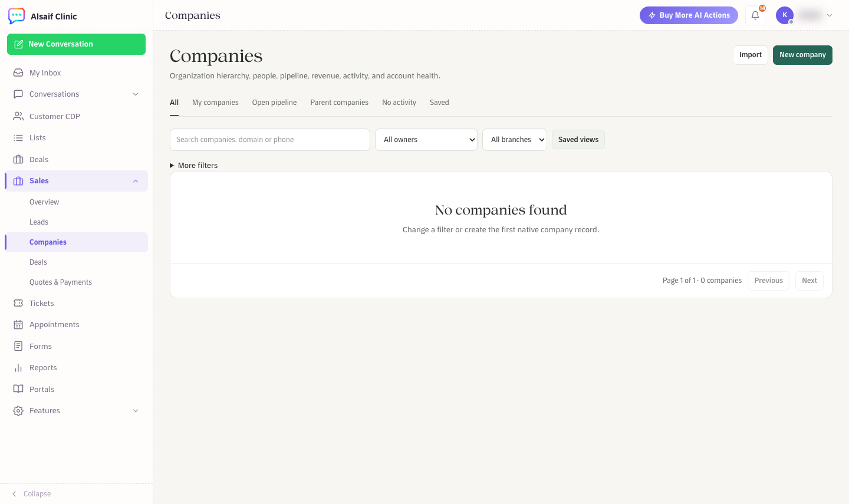Open the All branches dropdown
The image size is (849, 504).
[x=515, y=140]
